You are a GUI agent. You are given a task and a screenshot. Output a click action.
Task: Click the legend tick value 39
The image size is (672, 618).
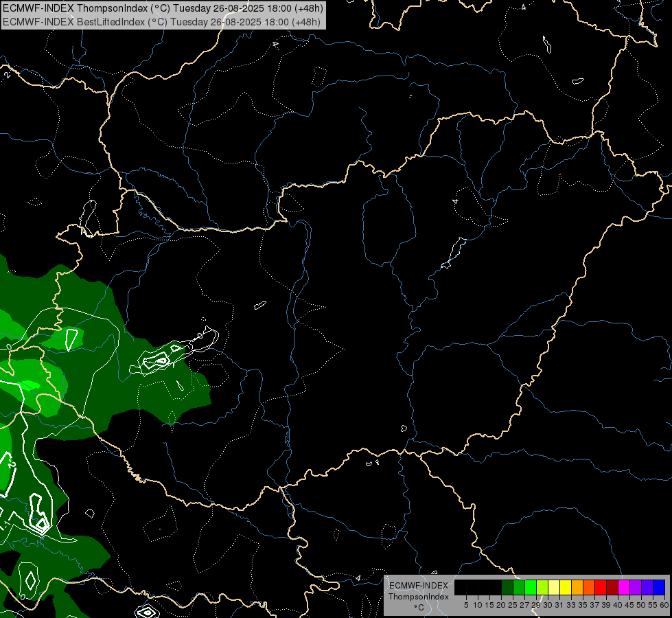point(606,605)
